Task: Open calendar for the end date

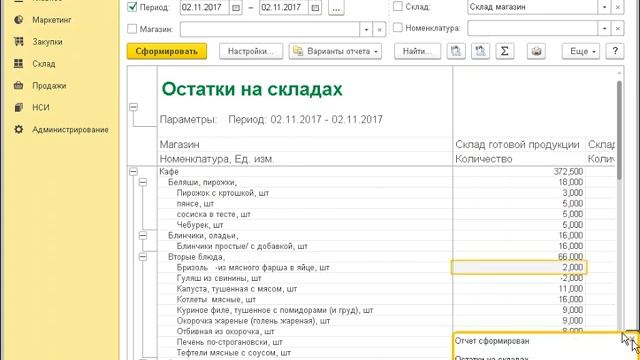Action: 315,8
